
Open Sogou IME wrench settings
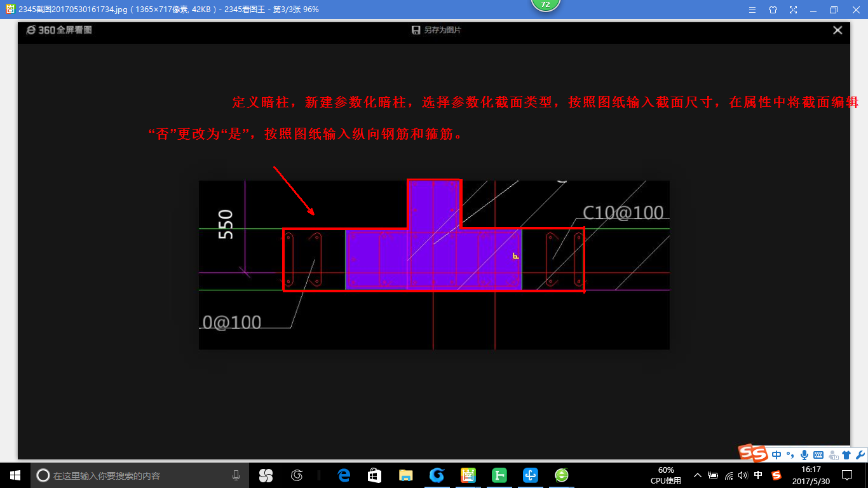(x=860, y=455)
